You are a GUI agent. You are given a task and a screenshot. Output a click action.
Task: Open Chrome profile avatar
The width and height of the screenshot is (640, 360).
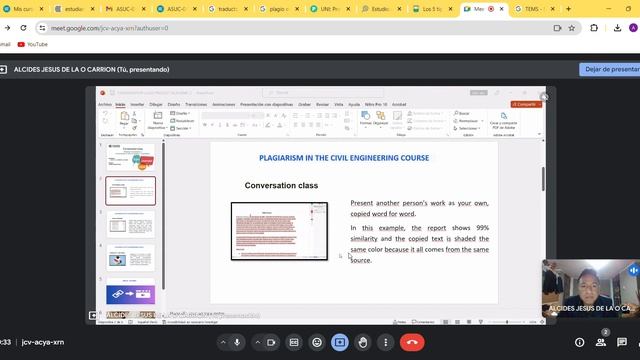tap(633, 28)
